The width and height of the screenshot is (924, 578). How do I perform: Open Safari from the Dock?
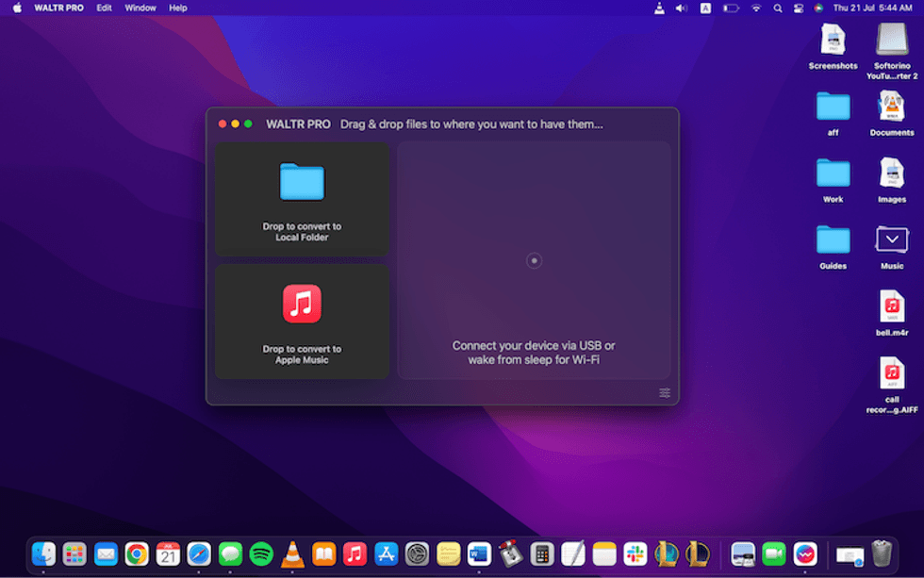(x=199, y=554)
